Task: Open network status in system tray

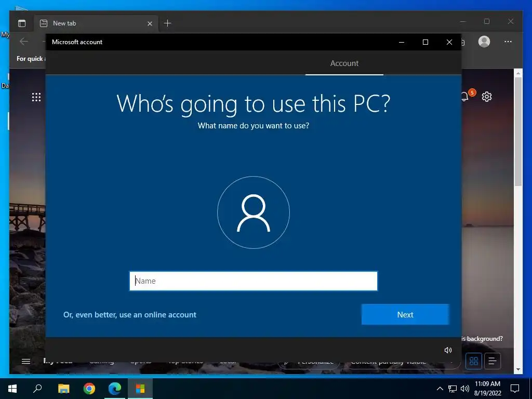Action: point(453,389)
